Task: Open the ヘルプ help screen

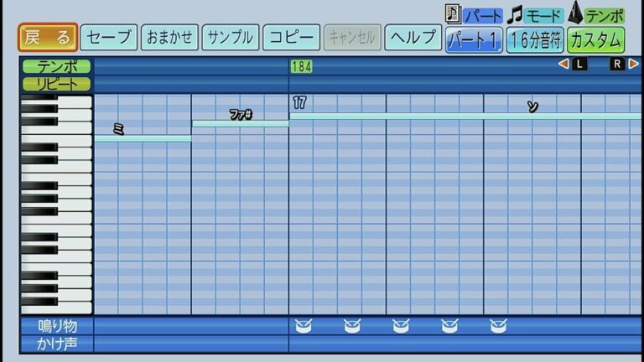Action: (413, 38)
